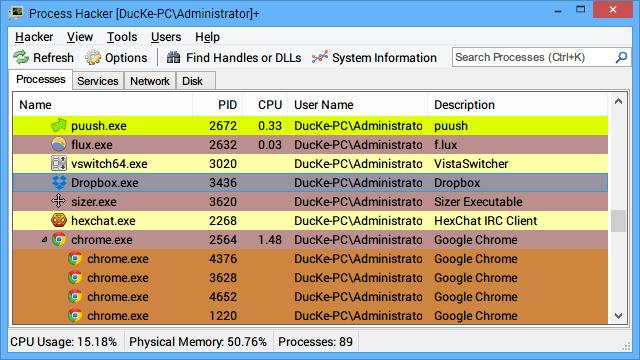The image size is (640, 360).
Task: Click the Chrome icon for PID 4376
Action: click(75, 258)
